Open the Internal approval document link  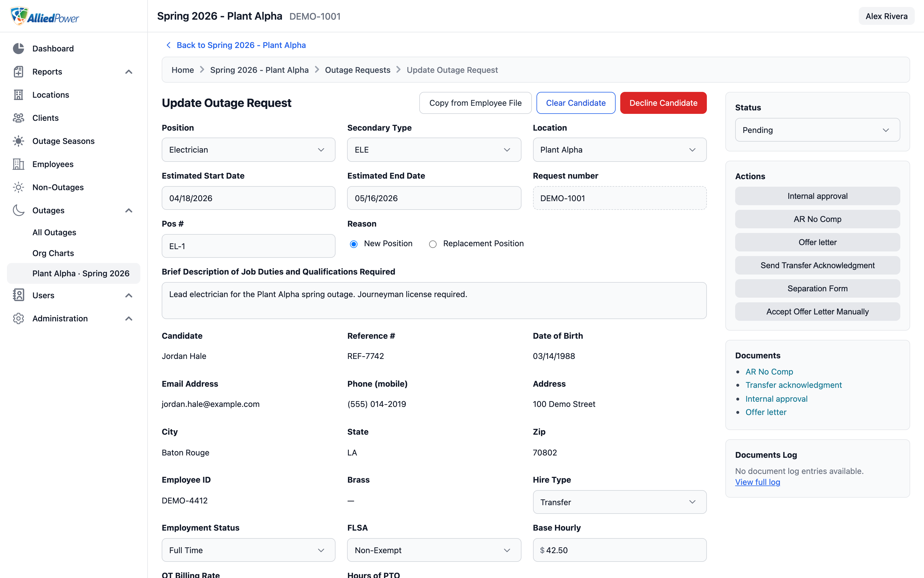click(776, 399)
